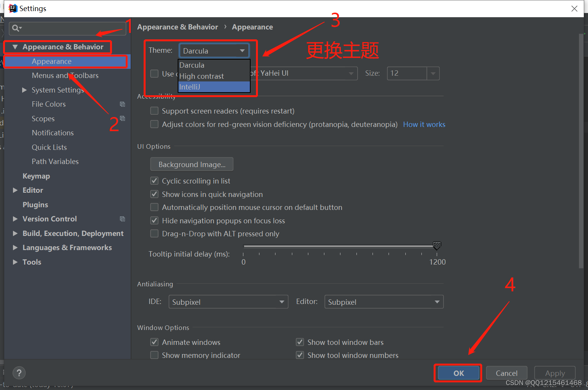The width and height of the screenshot is (588, 390).
Task: Select IntelliJ theme option
Action: (x=214, y=87)
